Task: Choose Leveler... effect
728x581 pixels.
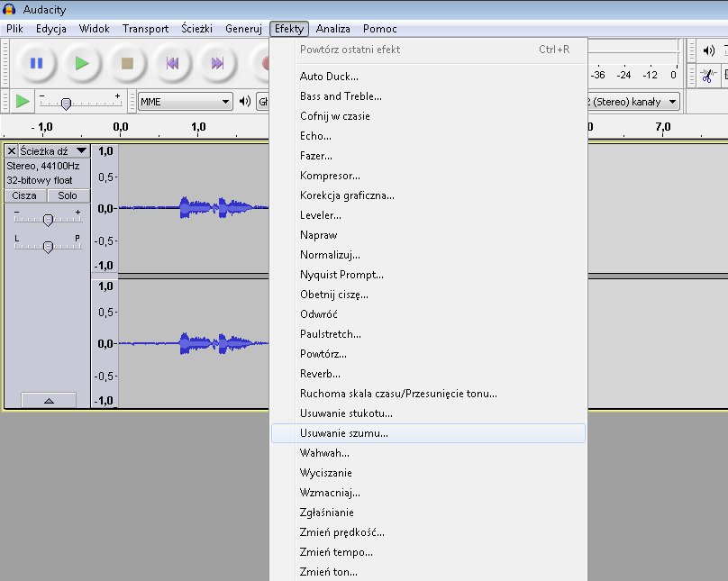Action: coord(428,215)
